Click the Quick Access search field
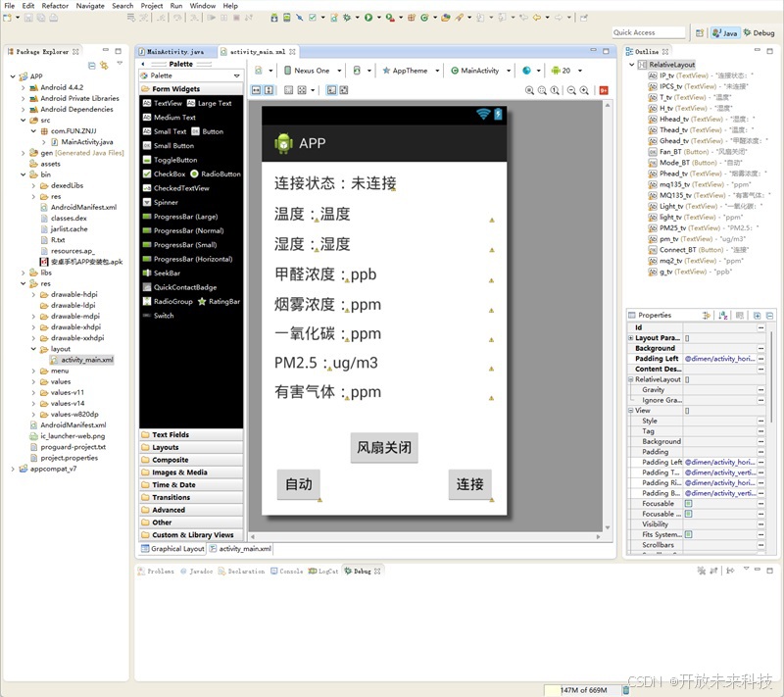Screen dimensions: 784x697 (x=649, y=32)
